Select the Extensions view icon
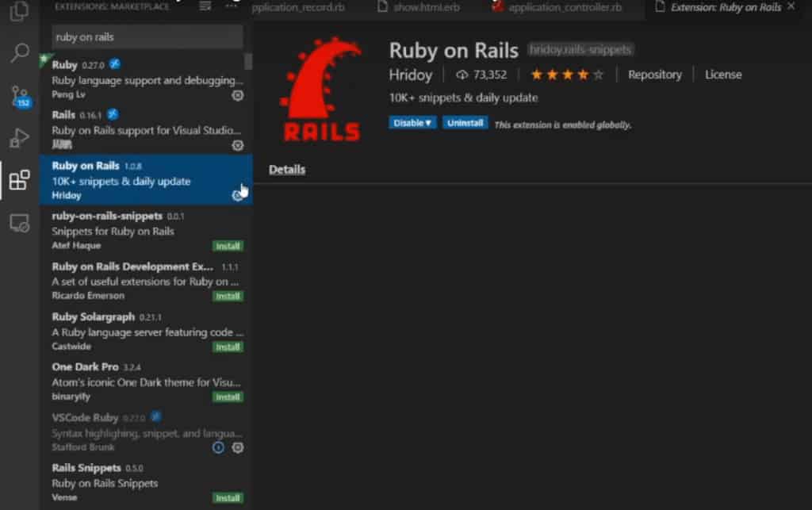This screenshot has width=812, height=510. click(x=20, y=180)
